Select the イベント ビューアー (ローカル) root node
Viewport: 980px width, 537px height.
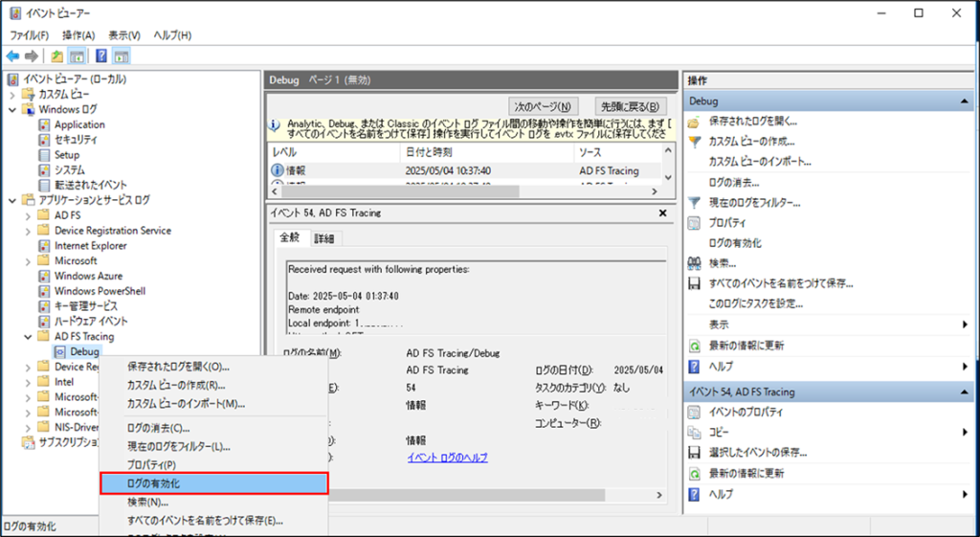75,79
